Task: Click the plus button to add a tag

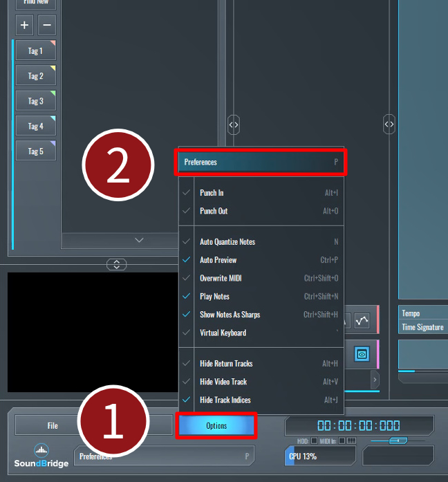Action: 25,26
